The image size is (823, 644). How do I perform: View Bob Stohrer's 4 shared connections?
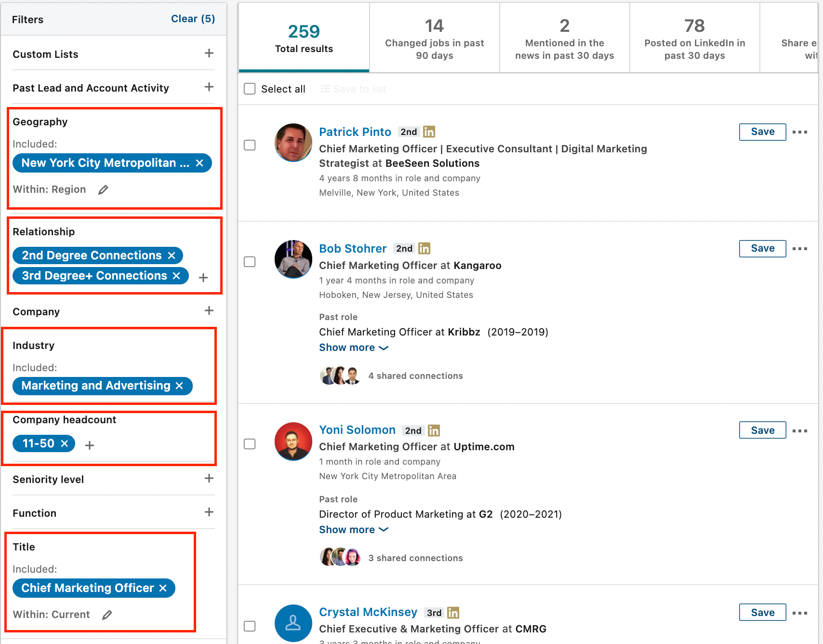coord(415,376)
